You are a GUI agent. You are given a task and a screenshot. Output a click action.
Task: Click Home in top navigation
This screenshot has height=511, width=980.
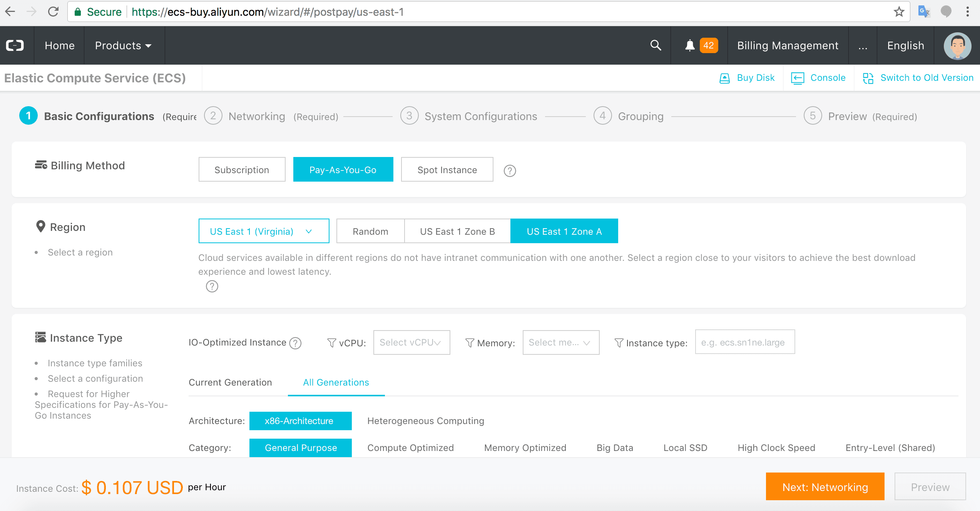pos(60,45)
